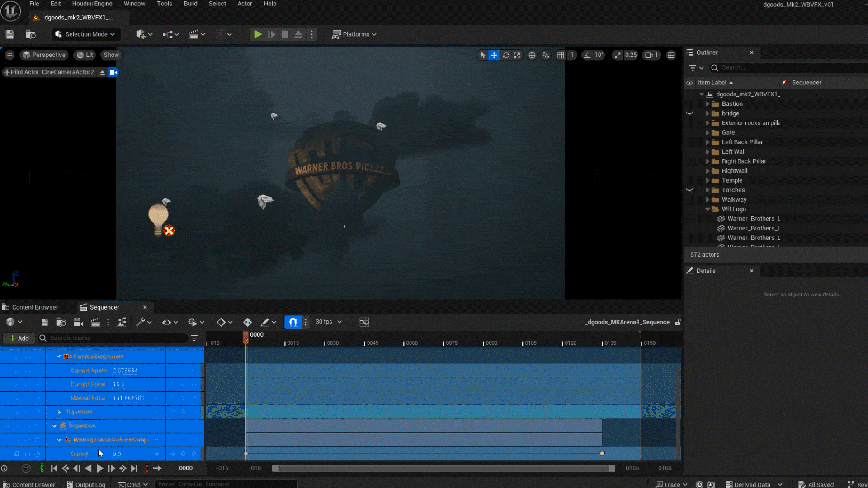Open the camera speed setting

coord(651,55)
